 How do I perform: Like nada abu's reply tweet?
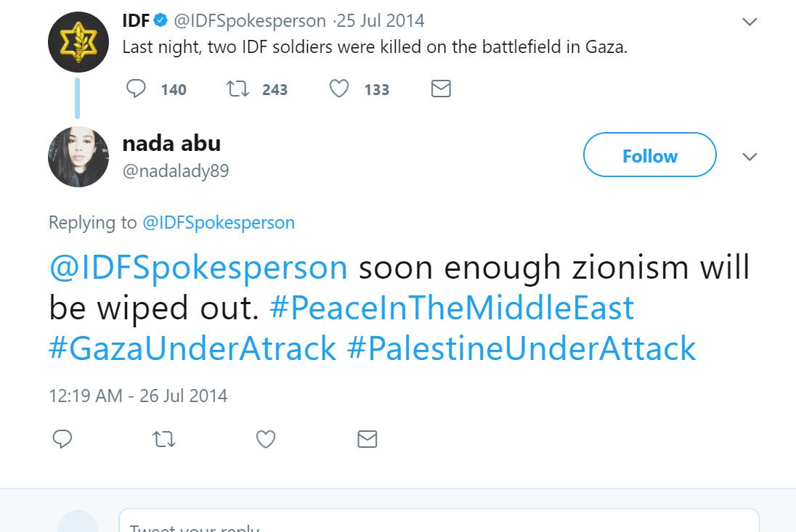266,439
